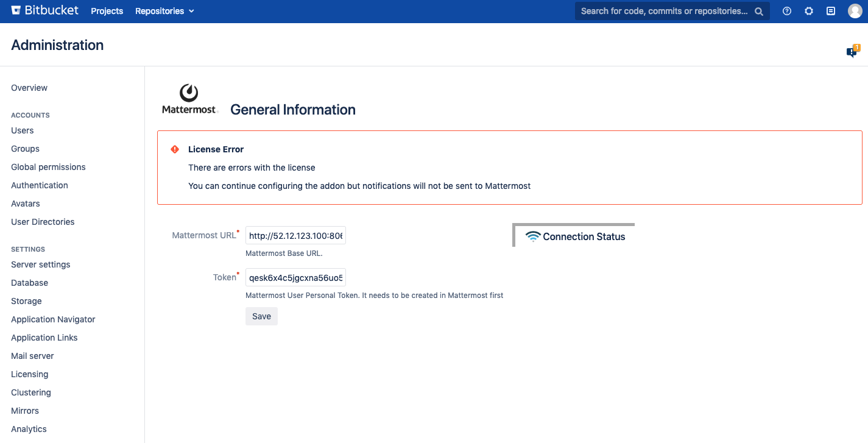Expand the Repositories dropdown menu

(x=164, y=11)
